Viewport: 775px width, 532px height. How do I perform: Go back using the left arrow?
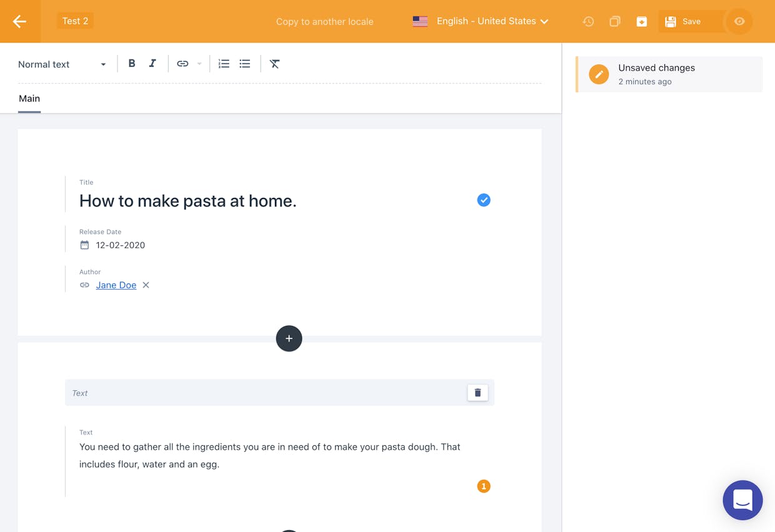coord(20,21)
